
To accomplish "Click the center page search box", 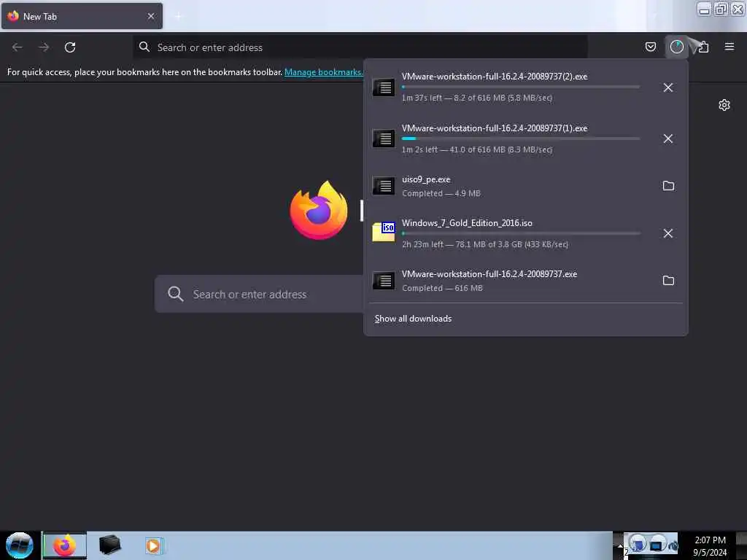I will click(x=260, y=294).
